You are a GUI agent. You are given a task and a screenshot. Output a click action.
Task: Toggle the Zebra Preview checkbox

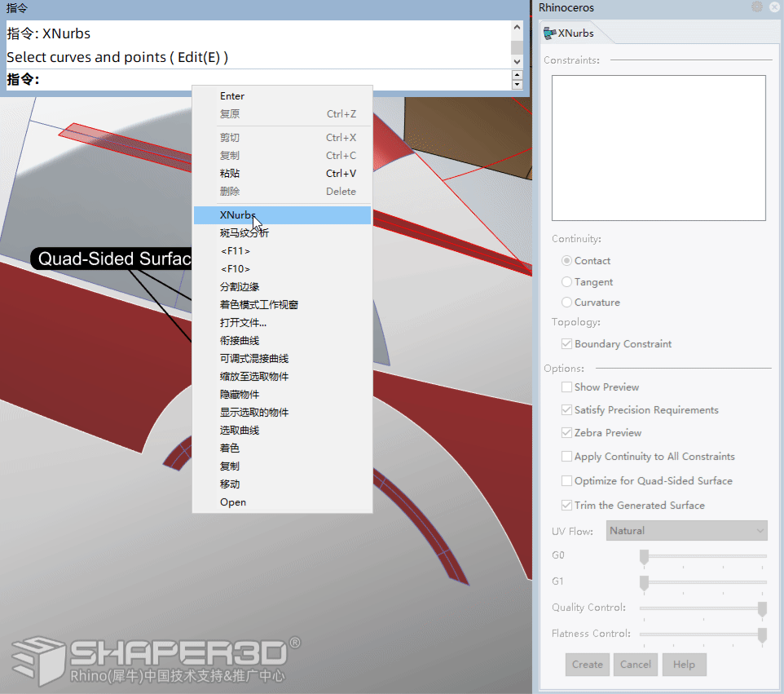[566, 432]
